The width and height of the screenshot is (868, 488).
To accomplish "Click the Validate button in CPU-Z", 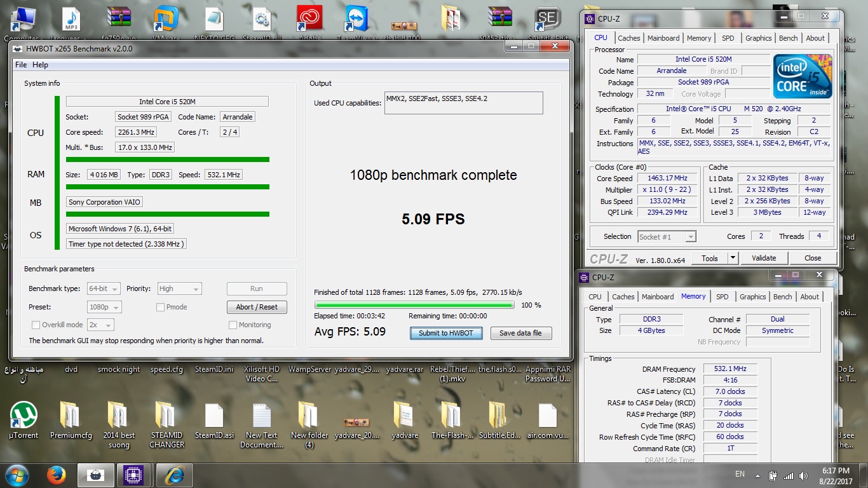I will [764, 258].
